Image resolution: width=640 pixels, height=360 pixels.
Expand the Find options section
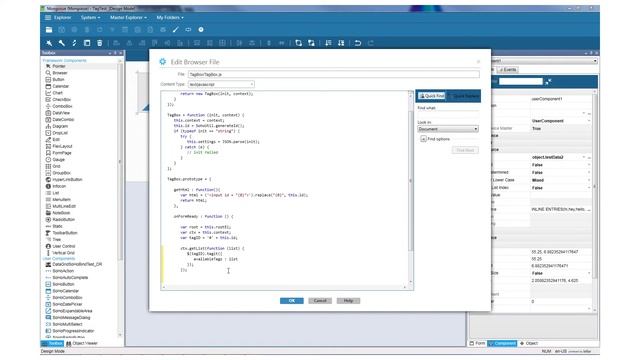423,139
